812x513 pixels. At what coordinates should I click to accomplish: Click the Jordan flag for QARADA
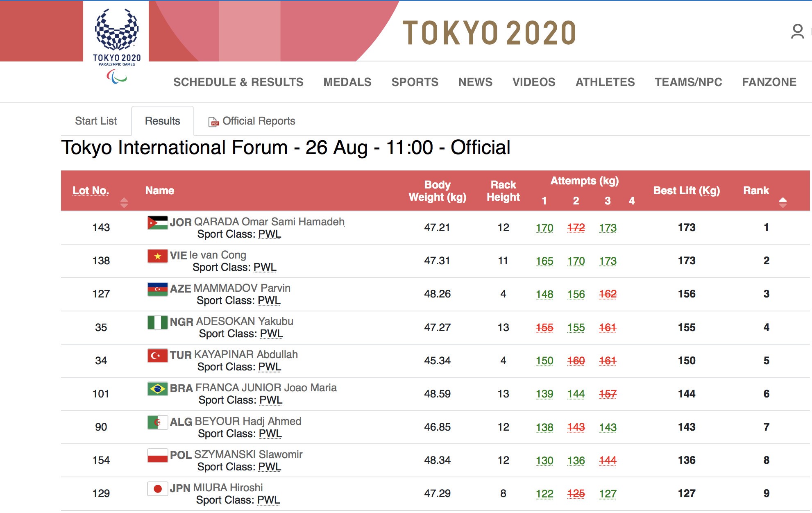pyautogui.click(x=157, y=223)
